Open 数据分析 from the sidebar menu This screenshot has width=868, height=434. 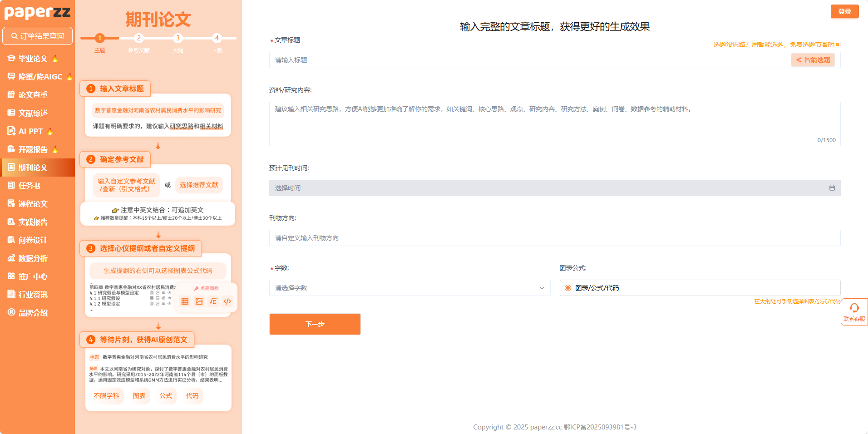(x=33, y=258)
